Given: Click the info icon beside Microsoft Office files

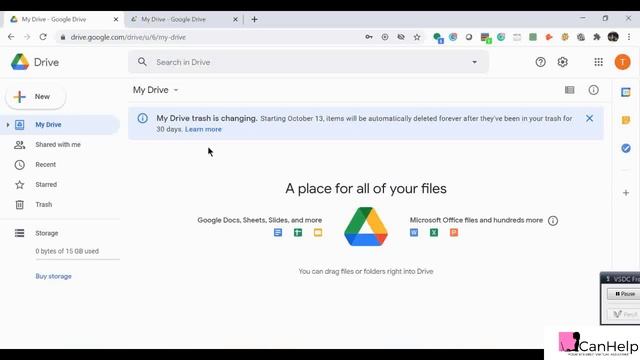Looking at the screenshot, I should pos(553,221).
